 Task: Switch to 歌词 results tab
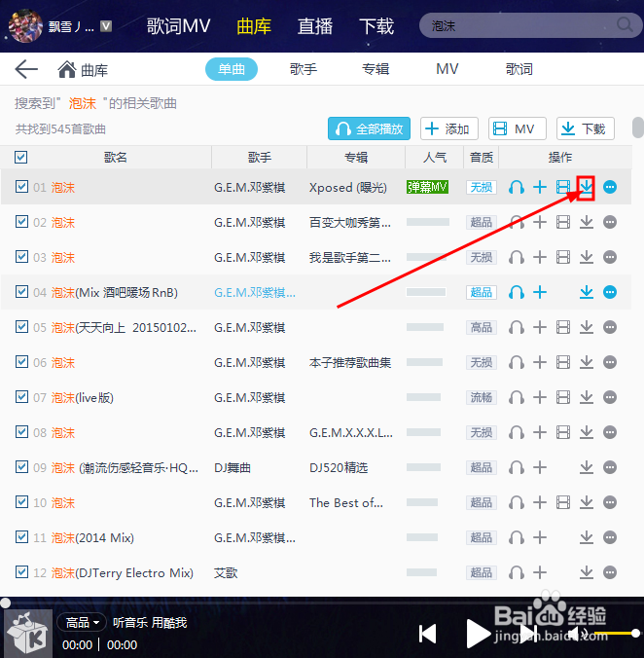click(x=519, y=69)
